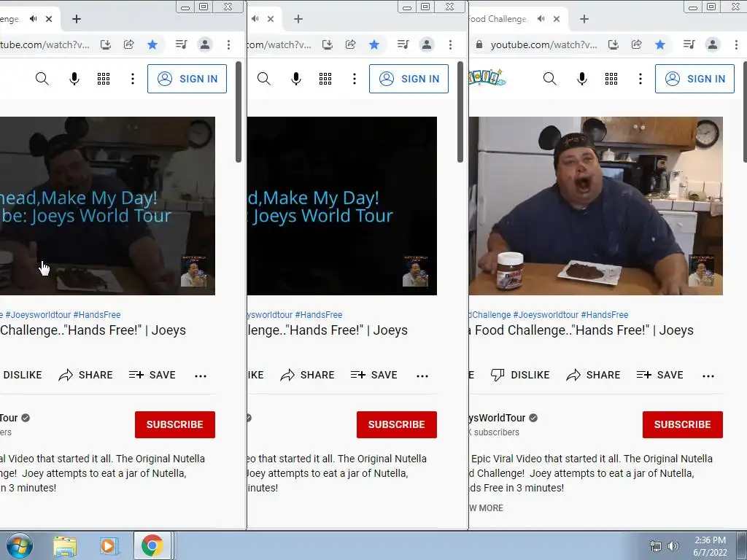Click left window vertical scrollbar thumb
Image resolution: width=747 pixels, height=560 pixels.
coord(239,112)
